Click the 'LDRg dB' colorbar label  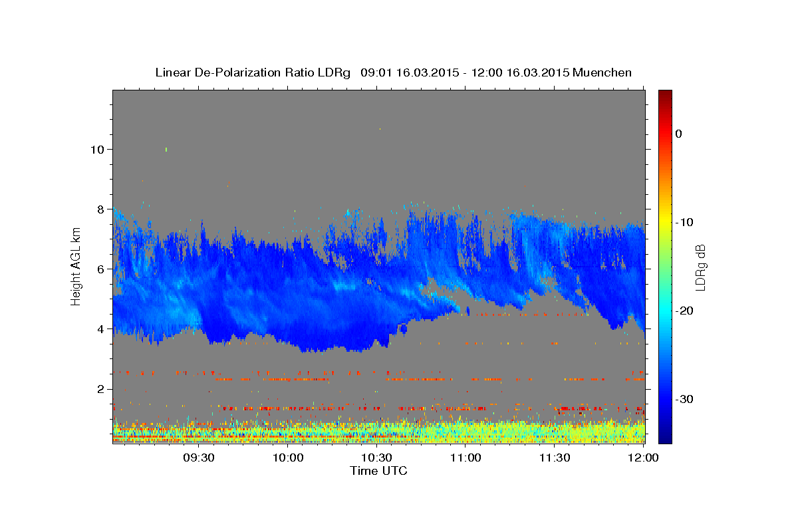coord(700,267)
